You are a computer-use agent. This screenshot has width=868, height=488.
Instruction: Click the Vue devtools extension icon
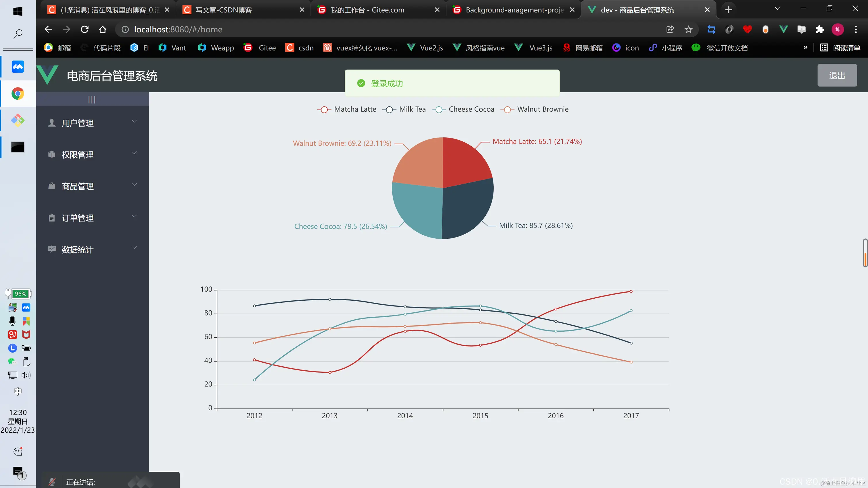tap(783, 30)
